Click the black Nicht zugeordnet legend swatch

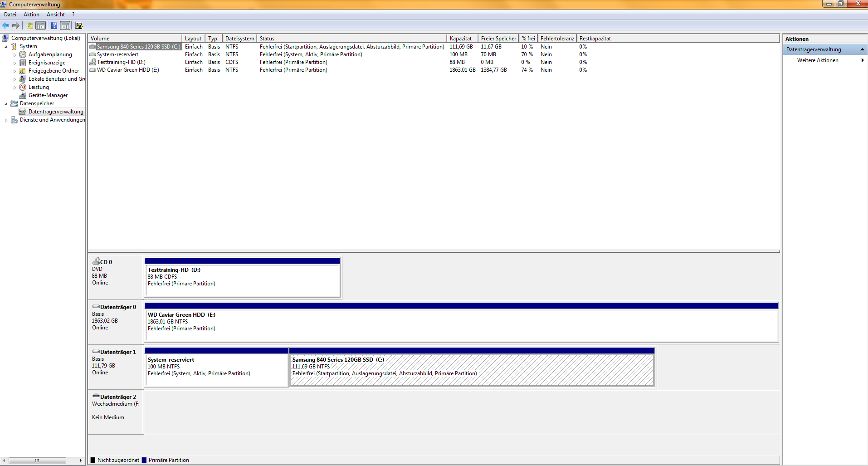click(x=93, y=460)
